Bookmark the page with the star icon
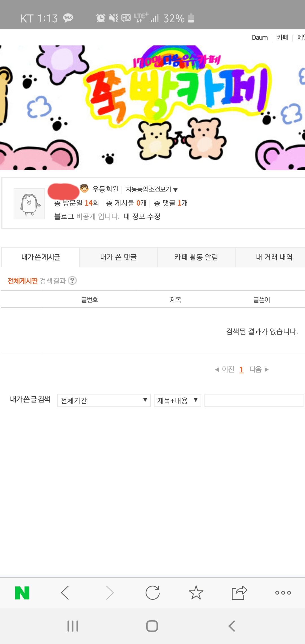The width and height of the screenshot is (305, 644). point(196,593)
